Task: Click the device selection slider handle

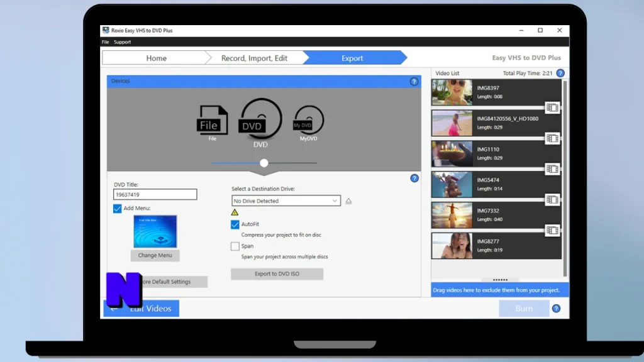Action: [x=264, y=163]
